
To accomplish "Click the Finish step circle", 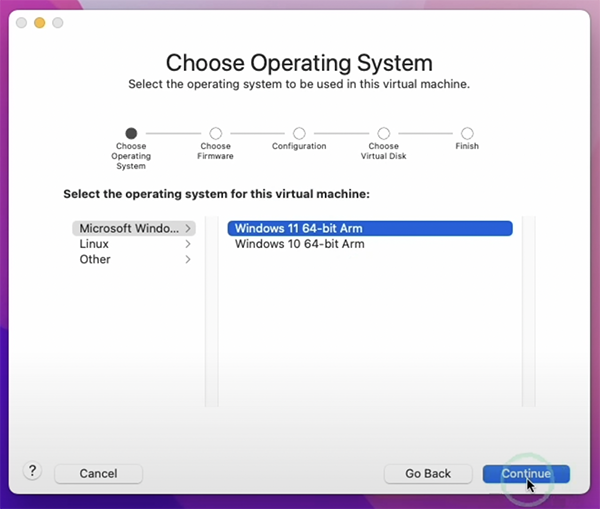I will point(467,133).
